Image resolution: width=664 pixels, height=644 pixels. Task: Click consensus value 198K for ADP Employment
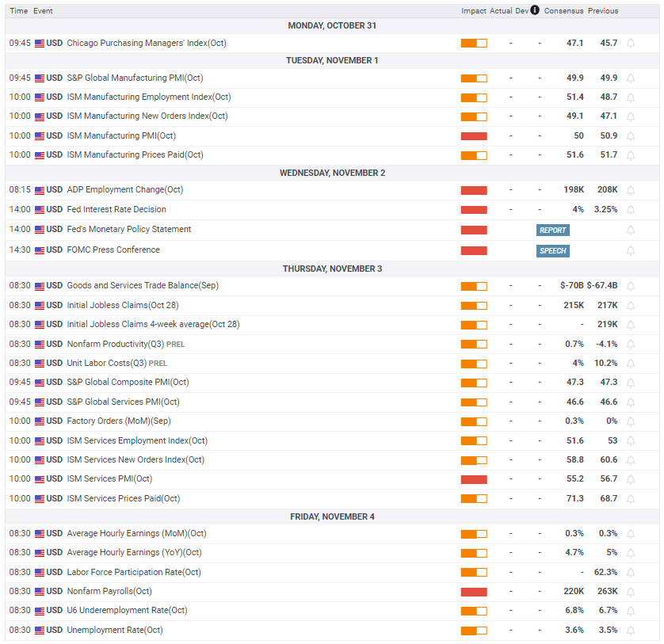pyautogui.click(x=574, y=189)
